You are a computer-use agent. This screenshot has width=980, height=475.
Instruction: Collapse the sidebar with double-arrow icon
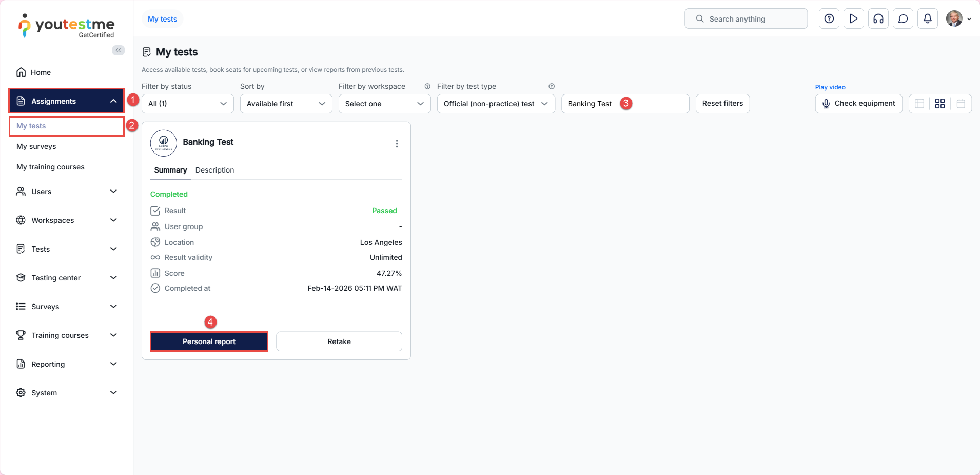pyautogui.click(x=118, y=50)
